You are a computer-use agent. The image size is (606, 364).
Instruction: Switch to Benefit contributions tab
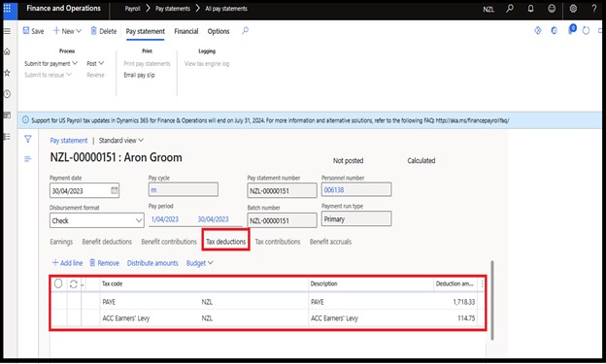click(x=169, y=242)
